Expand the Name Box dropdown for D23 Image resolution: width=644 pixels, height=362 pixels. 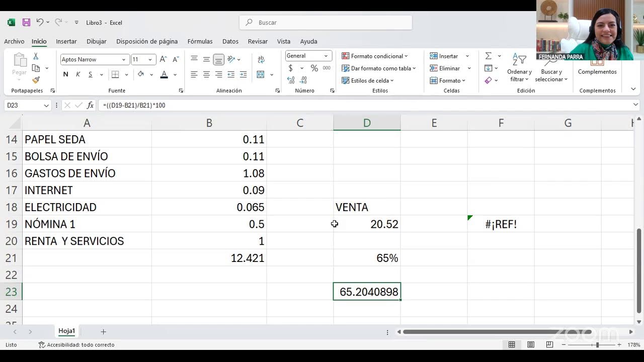(46, 105)
